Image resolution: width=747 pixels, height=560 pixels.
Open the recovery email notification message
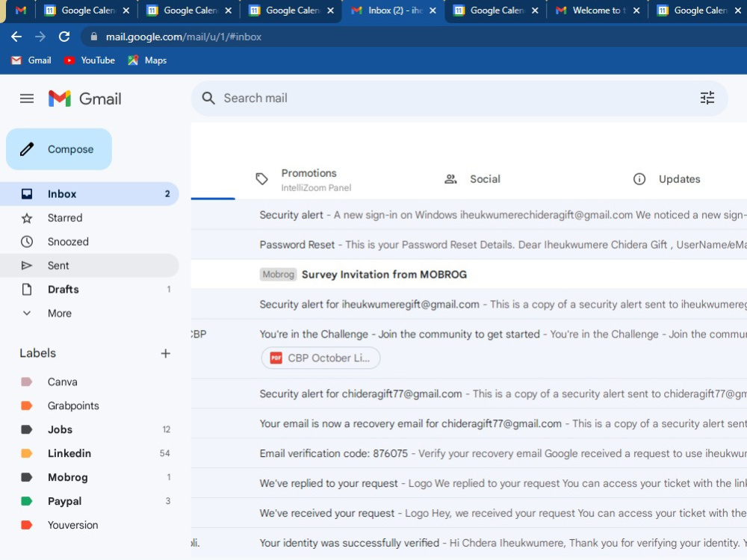point(469,424)
